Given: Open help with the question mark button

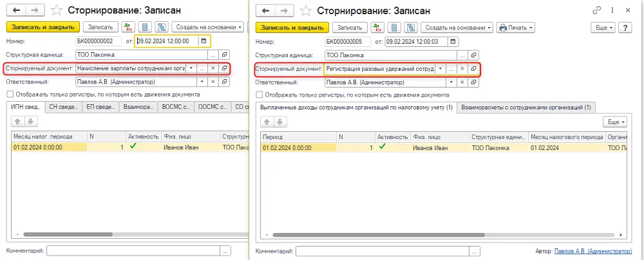Looking at the screenshot, I should point(625,28).
